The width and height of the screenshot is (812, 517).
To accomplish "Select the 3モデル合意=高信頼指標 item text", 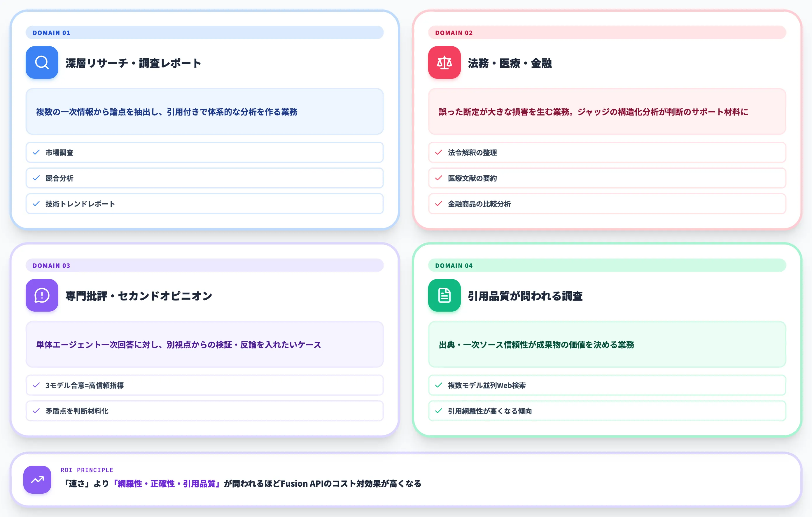I will point(85,385).
